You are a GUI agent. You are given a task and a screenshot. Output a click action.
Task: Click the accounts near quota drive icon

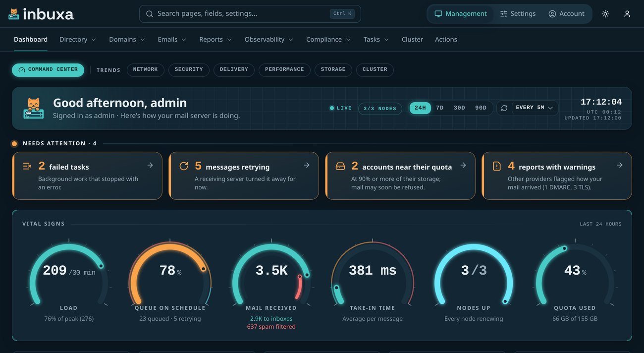click(x=340, y=166)
